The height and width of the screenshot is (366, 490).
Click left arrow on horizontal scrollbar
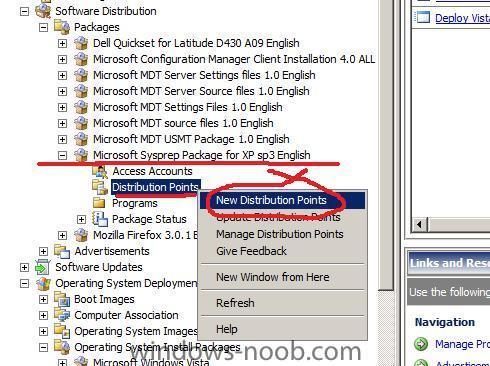tap(420, 224)
